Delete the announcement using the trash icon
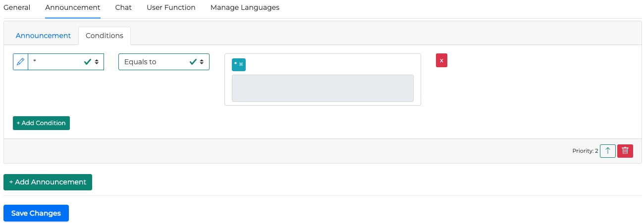The height and width of the screenshot is (223, 644). coord(625,151)
